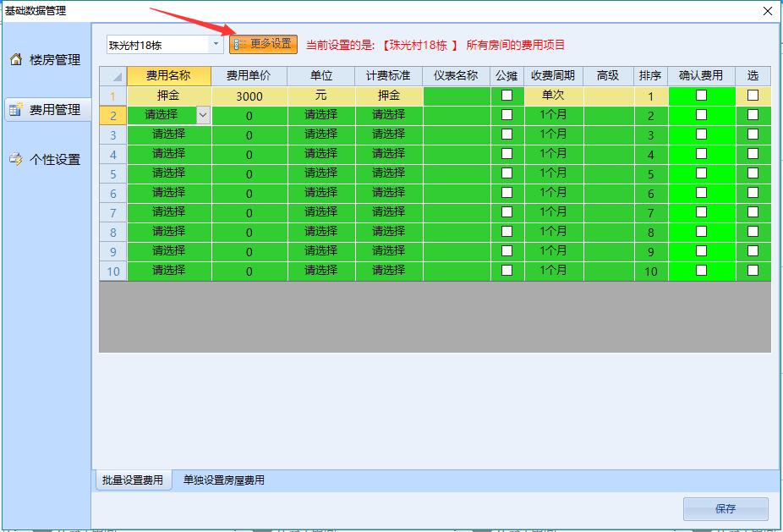Image resolution: width=783 pixels, height=532 pixels.
Task: Select row header number 5
Action: click(x=112, y=174)
